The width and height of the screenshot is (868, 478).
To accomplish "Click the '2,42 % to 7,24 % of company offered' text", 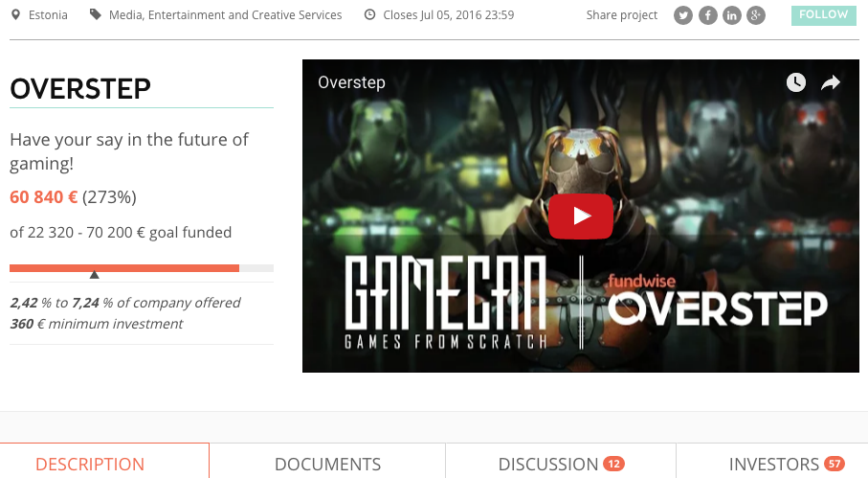I will click(125, 303).
